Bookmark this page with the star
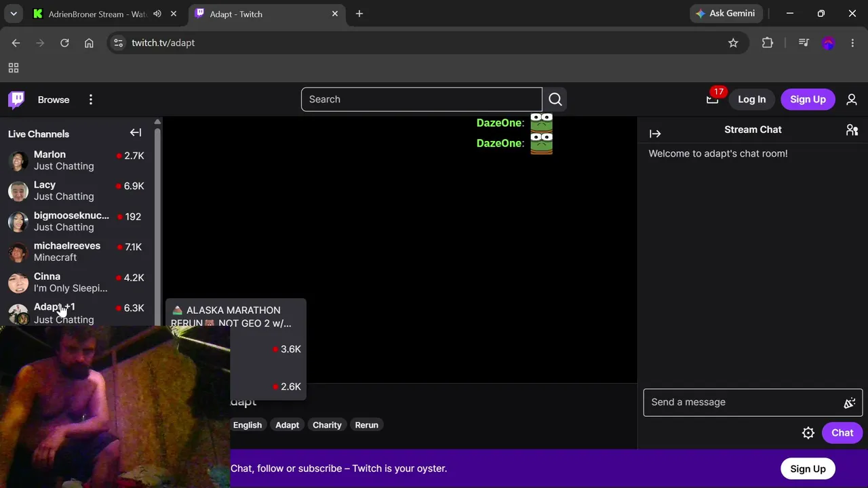868x488 pixels. click(733, 43)
